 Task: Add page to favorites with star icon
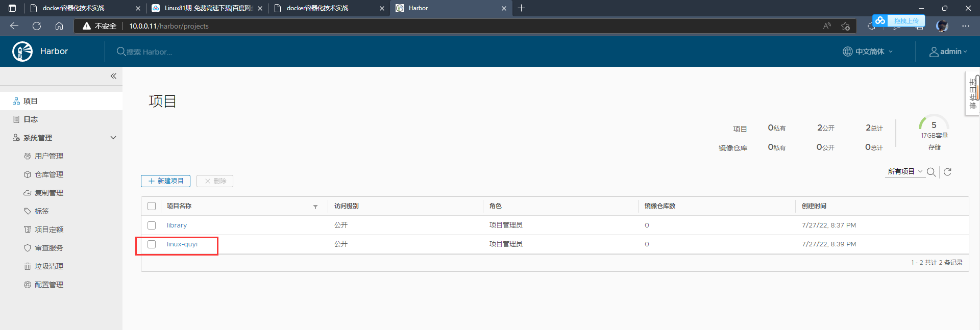tap(845, 26)
